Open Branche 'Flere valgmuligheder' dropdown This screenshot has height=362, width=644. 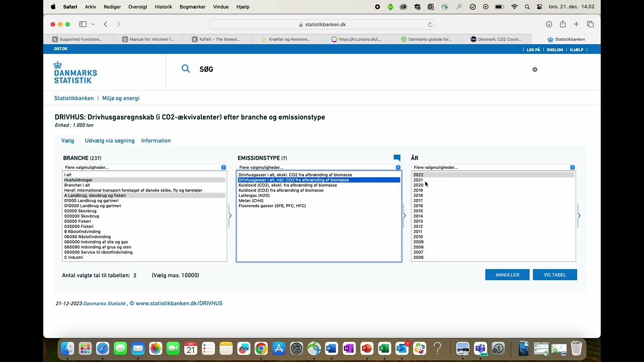tap(144, 167)
